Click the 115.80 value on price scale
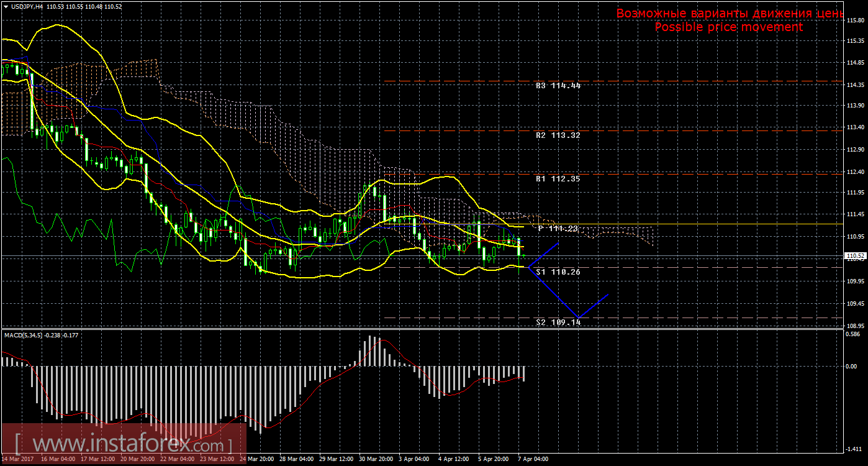Screen dimensions: 868x466 pyautogui.click(x=856, y=20)
